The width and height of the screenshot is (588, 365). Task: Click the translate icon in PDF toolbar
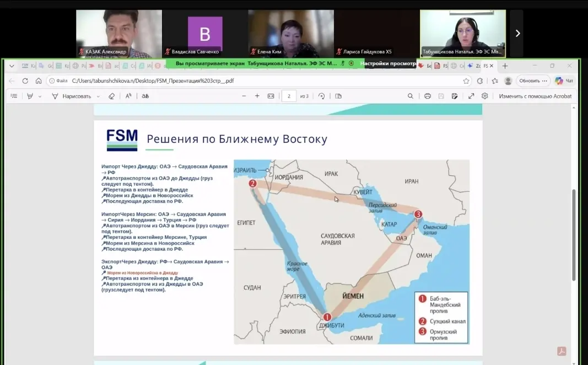coord(145,96)
